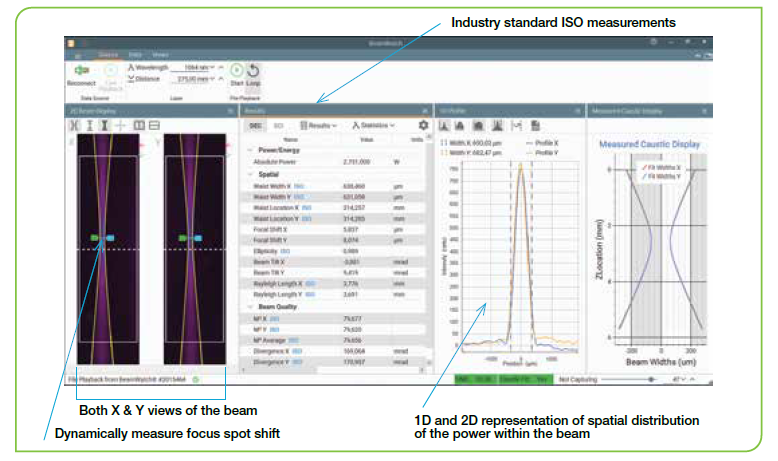Open the Results settings gear
This screenshot has width=778, height=461.
(x=422, y=126)
